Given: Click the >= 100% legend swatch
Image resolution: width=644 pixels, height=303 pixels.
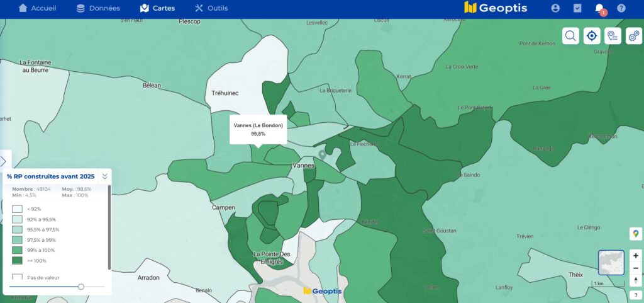Looking at the screenshot, I should pos(17,260).
